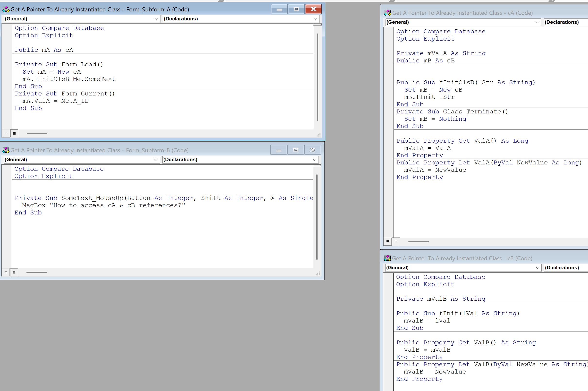
Task: Click the Form_Subform-A window title icon
Action: [6, 9]
